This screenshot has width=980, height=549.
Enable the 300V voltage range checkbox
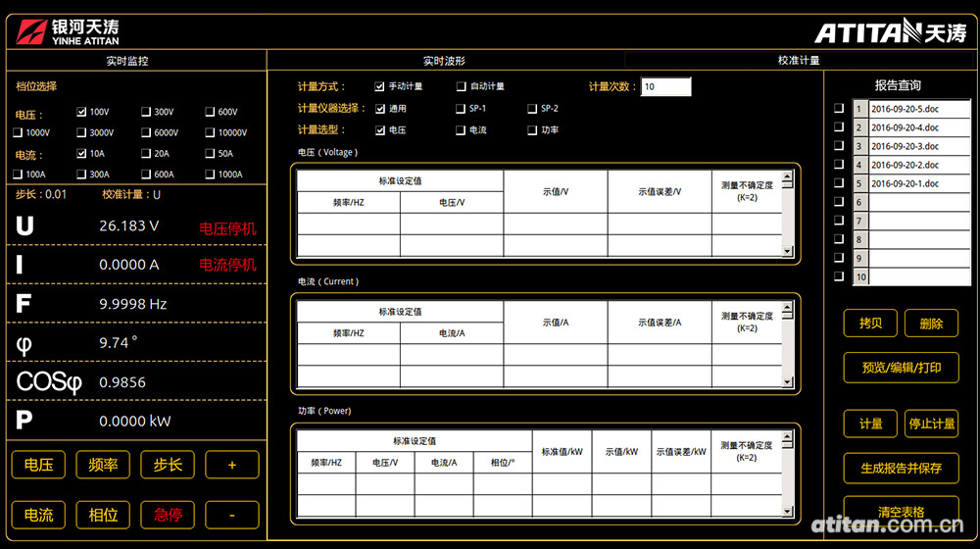click(146, 112)
